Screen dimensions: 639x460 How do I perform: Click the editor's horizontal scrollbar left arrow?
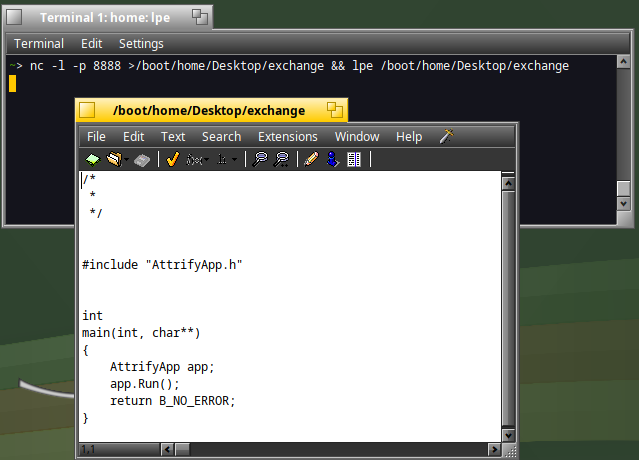point(167,450)
